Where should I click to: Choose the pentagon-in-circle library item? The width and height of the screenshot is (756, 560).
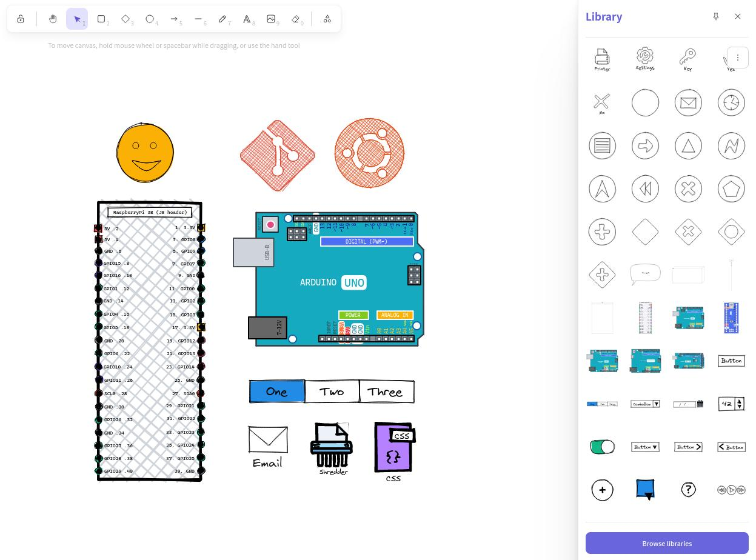[x=731, y=188]
